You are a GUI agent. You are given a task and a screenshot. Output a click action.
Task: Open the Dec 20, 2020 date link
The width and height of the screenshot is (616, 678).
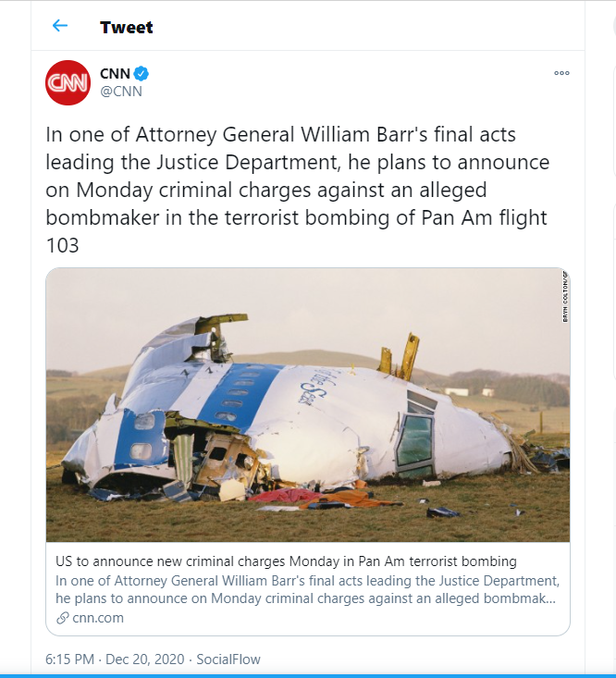click(145, 659)
